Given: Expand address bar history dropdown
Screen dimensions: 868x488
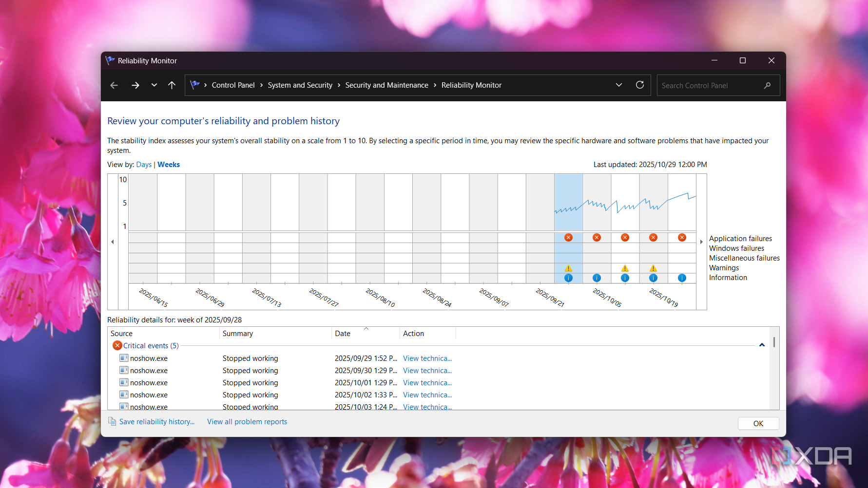Looking at the screenshot, I should point(619,85).
